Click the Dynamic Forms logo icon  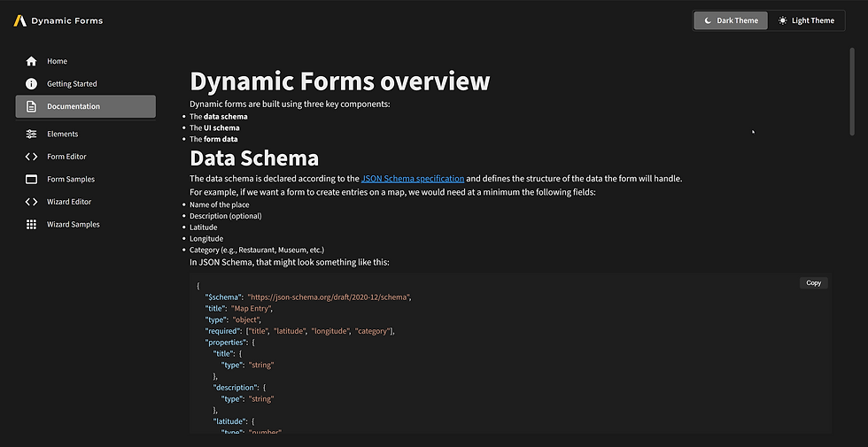19,20
